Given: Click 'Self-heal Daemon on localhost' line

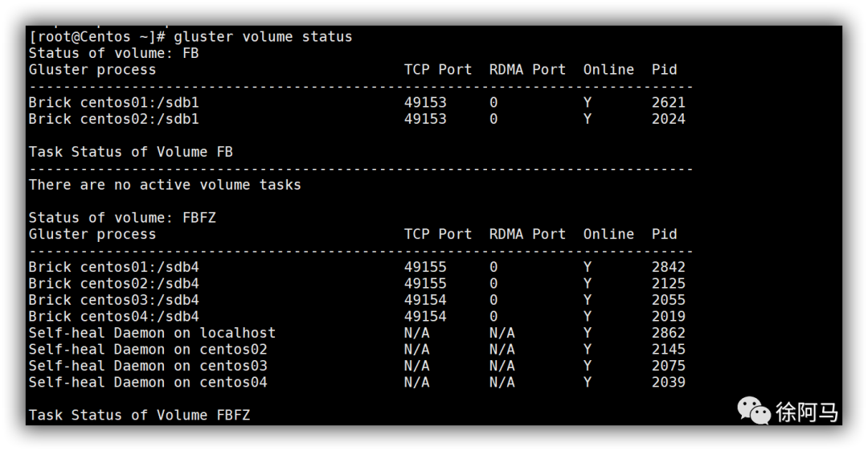Looking at the screenshot, I should point(152,333).
